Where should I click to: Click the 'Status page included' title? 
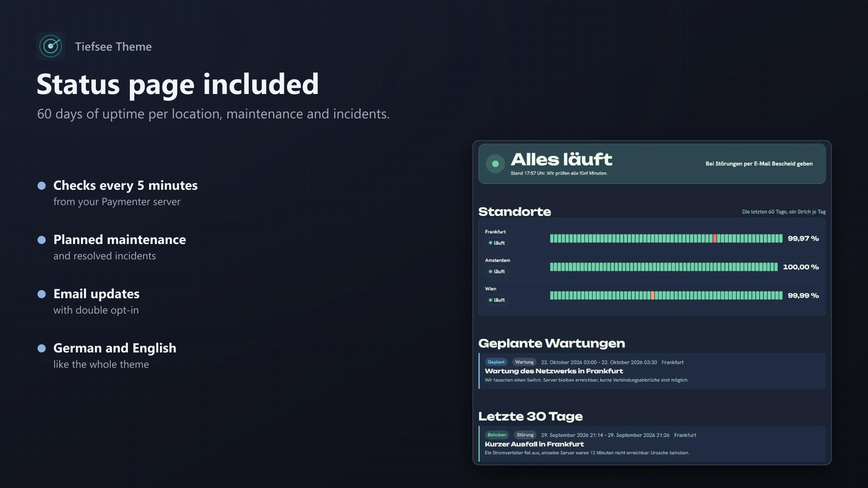pos(178,84)
